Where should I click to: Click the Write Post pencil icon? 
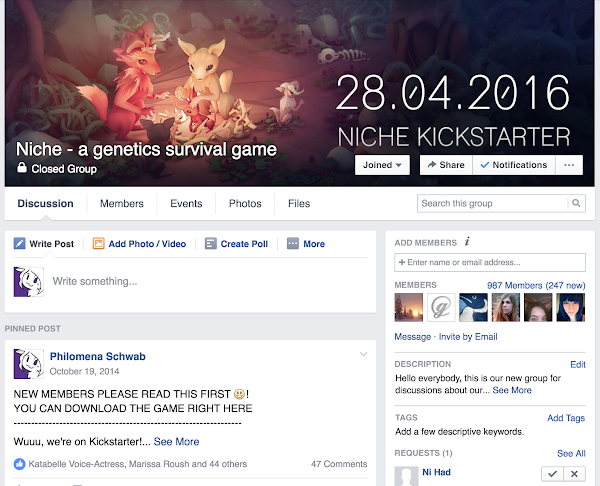click(20, 243)
